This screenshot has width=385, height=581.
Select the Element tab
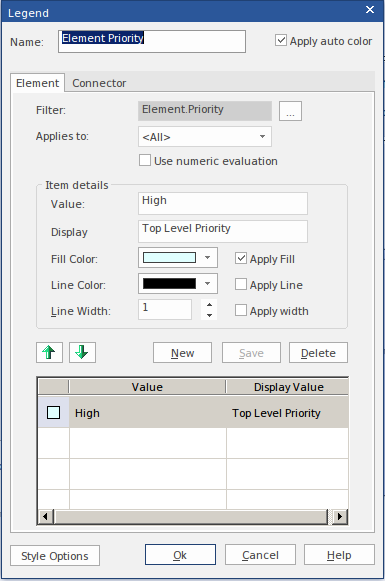(37, 83)
